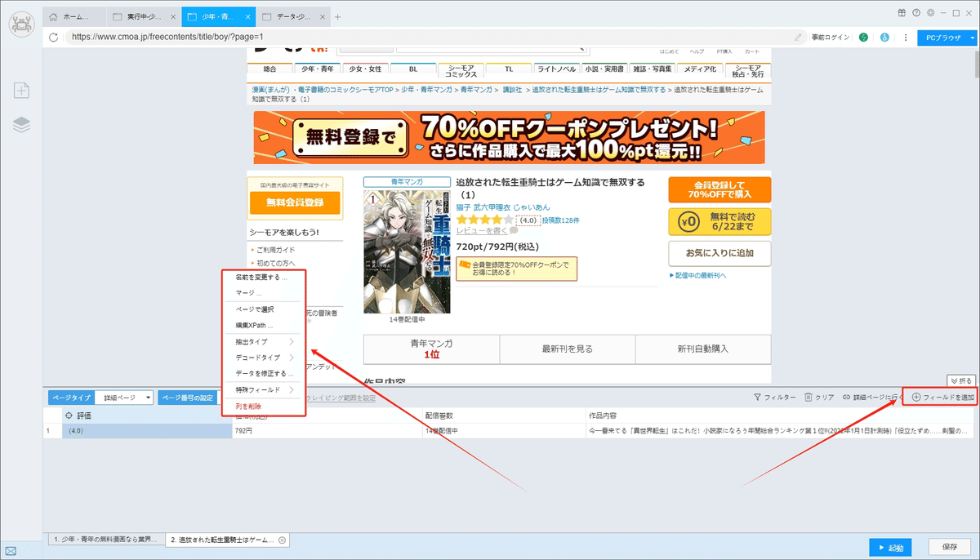Click the 最新刊を見る cell
The height and width of the screenshot is (560, 980).
568,349
